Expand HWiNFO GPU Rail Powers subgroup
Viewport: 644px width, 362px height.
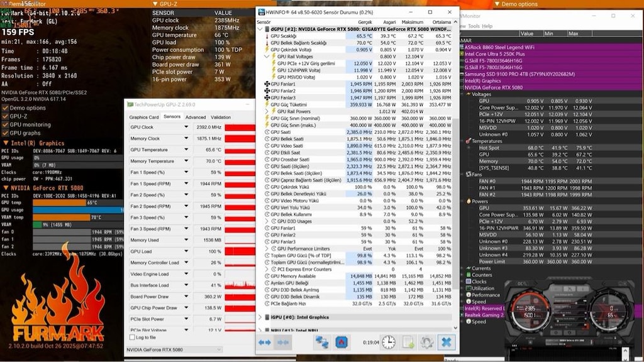267,112
